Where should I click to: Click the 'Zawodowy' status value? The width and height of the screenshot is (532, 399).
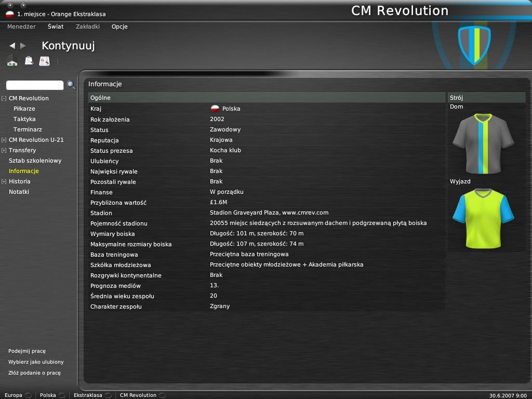click(225, 129)
